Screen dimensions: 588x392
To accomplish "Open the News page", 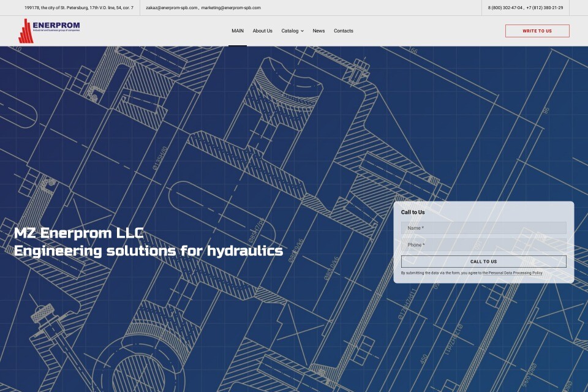I will (318, 31).
